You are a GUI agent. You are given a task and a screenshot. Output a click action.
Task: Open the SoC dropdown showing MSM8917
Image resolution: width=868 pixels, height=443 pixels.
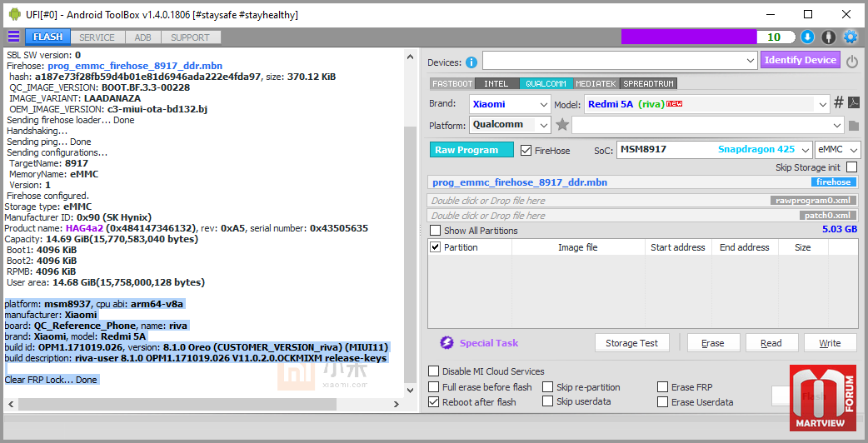click(805, 150)
